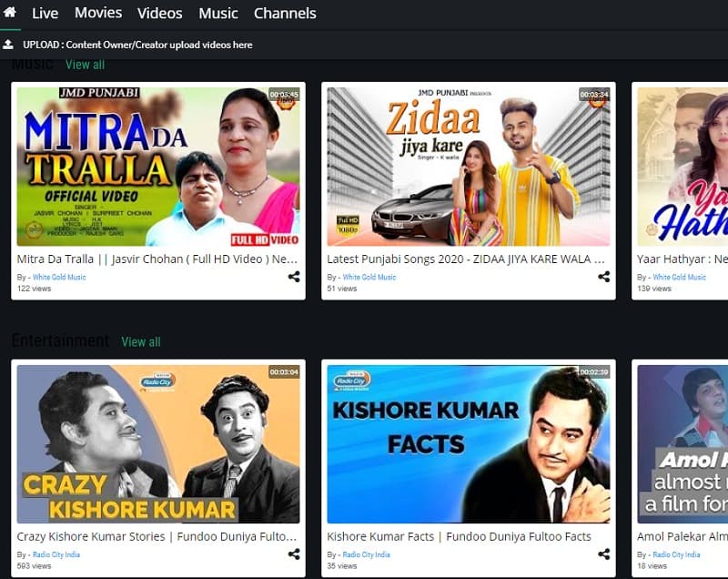Open Radio City India under Kishore Kumar Facts
This screenshot has width=728, height=579.
point(367,554)
